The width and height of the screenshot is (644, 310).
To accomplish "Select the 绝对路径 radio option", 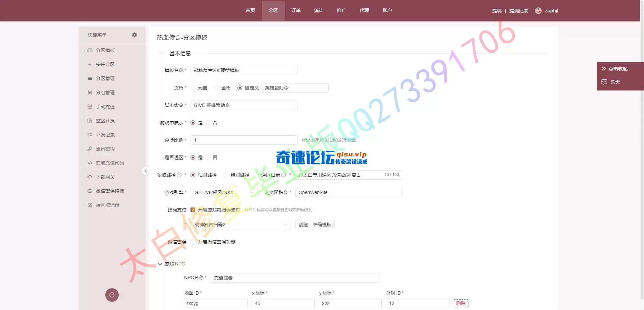I will click(226, 175).
